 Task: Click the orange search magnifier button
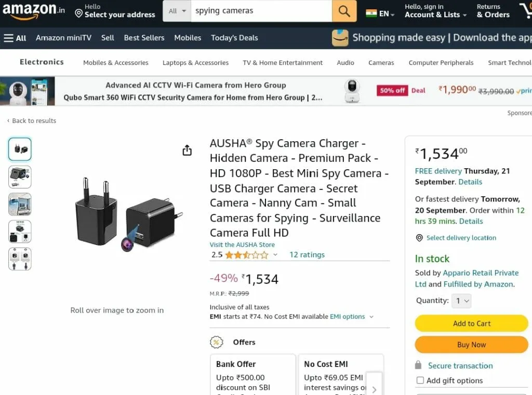(344, 11)
